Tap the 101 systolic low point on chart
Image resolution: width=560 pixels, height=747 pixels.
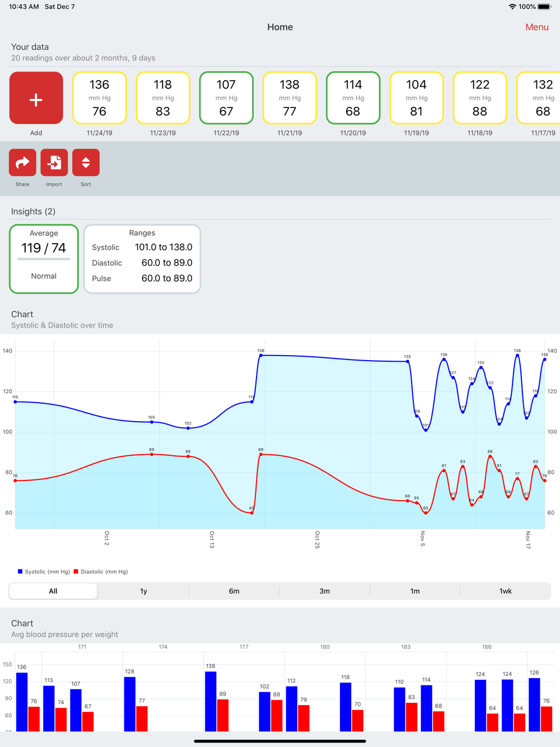point(426,430)
